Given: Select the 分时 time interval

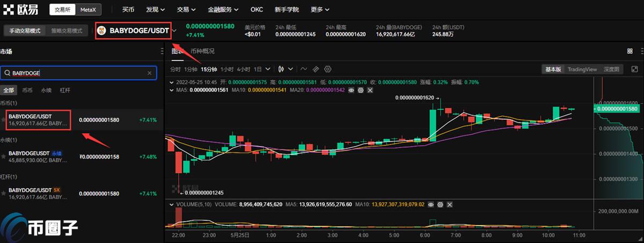Looking at the screenshot, I should click(x=175, y=69).
